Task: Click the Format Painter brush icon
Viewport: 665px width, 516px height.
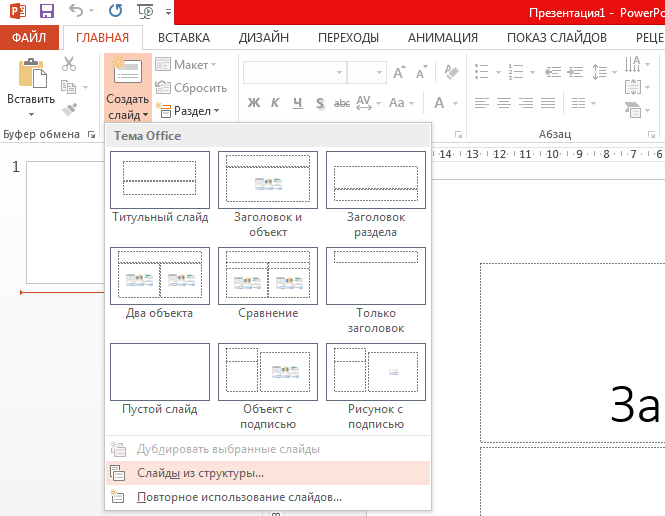Action: coord(69,110)
